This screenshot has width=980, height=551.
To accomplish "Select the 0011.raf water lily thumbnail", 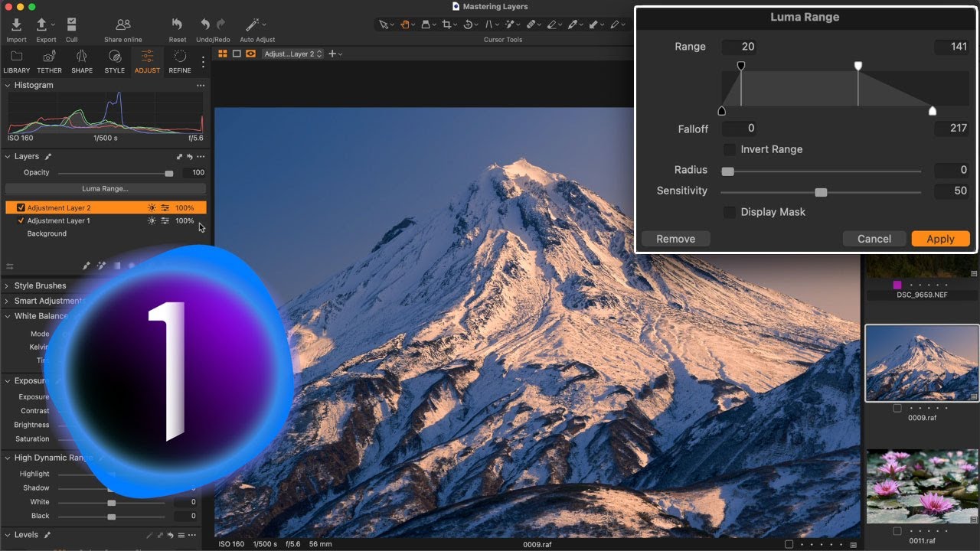I will (x=922, y=486).
